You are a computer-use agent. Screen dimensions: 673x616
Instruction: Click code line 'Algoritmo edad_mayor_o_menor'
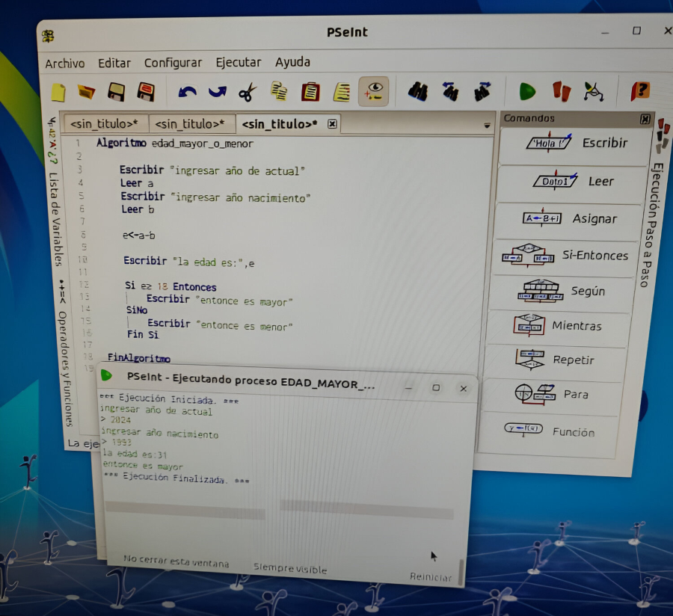click(x=175, y=144)
